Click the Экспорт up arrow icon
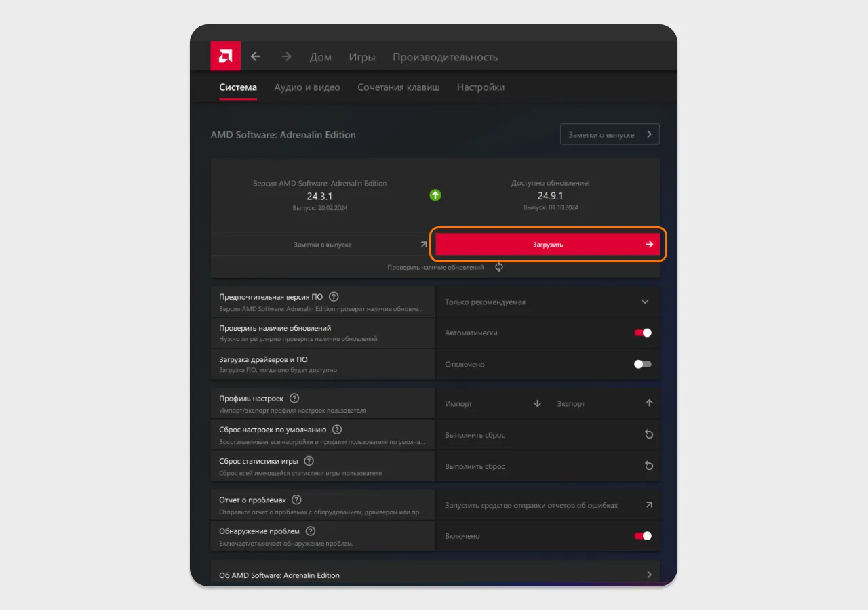The image size is (868, 610). click(649, 403)
